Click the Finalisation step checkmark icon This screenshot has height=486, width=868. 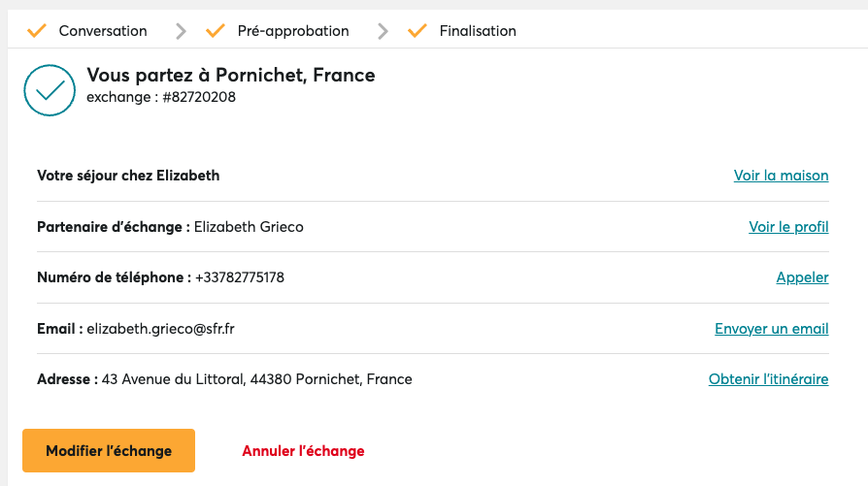pos(417,30)
